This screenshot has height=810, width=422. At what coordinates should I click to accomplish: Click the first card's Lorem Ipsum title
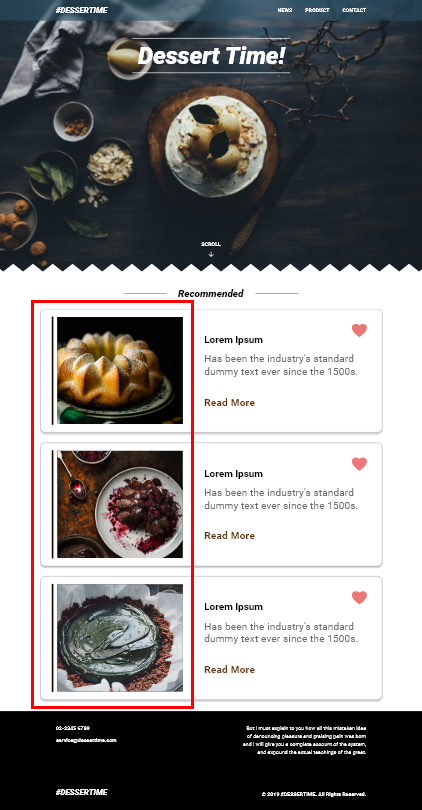(233, 340)
